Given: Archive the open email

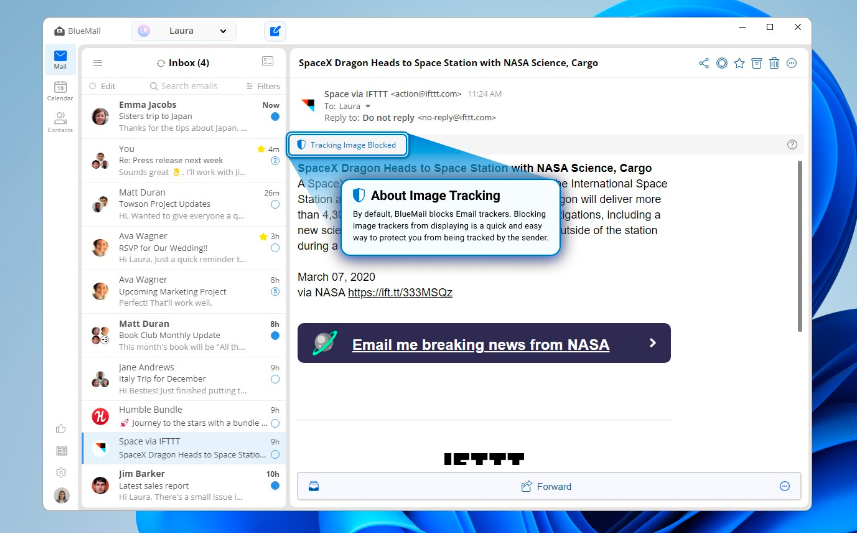Looking at the screenshot, I should click(757, 63).
